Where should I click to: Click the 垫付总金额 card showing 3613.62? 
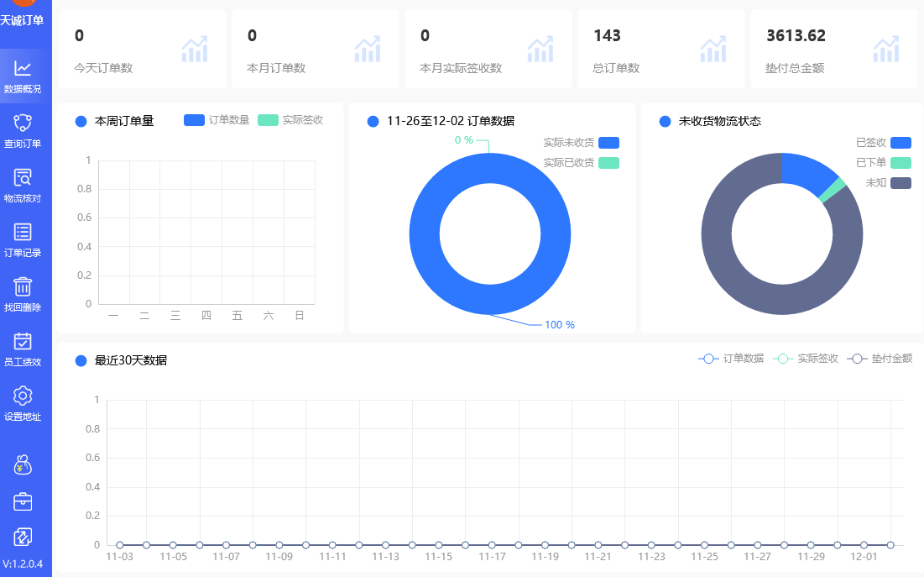(833, 49)
